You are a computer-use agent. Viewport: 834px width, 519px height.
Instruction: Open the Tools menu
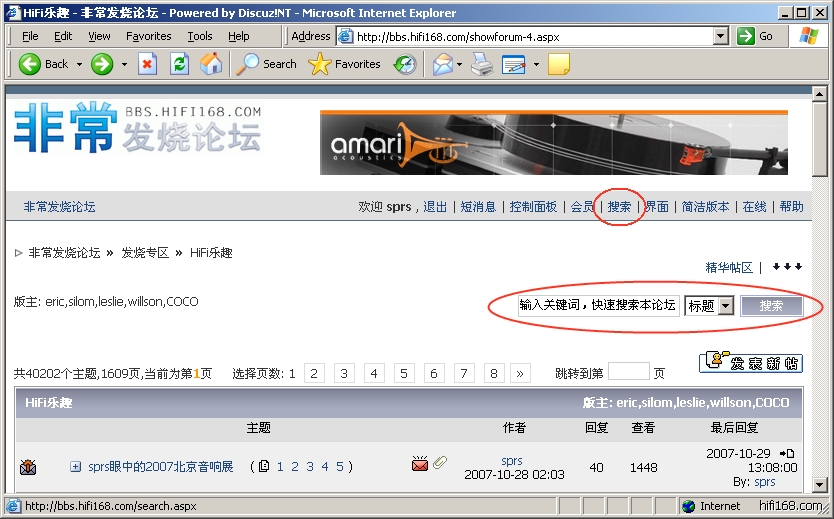tap(200, 36)
